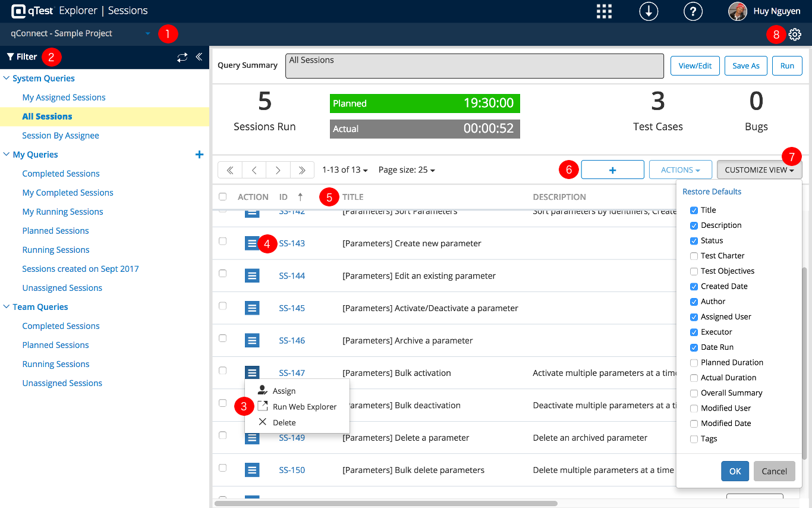The width and height of the screenshot is (812, 508).
Task: Select the checkbox for session SS-145
Action: click(223, 306)
